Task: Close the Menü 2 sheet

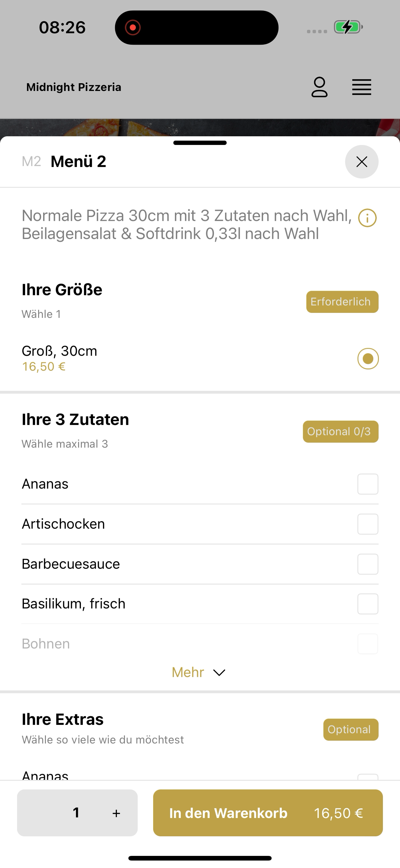Action: pyautogui.click(x=362, y=162)
